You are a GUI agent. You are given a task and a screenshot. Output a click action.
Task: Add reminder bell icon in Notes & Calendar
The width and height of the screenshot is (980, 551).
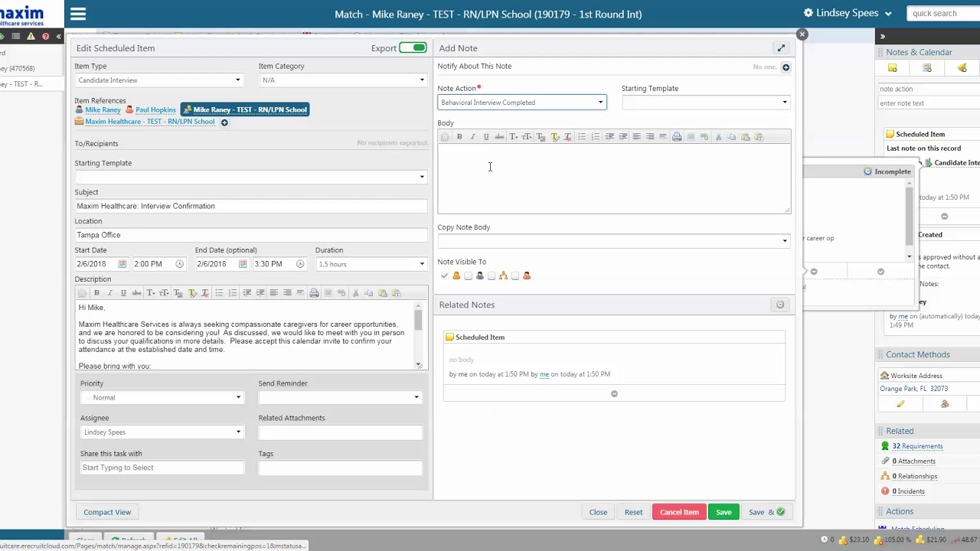tap(962, 68)
